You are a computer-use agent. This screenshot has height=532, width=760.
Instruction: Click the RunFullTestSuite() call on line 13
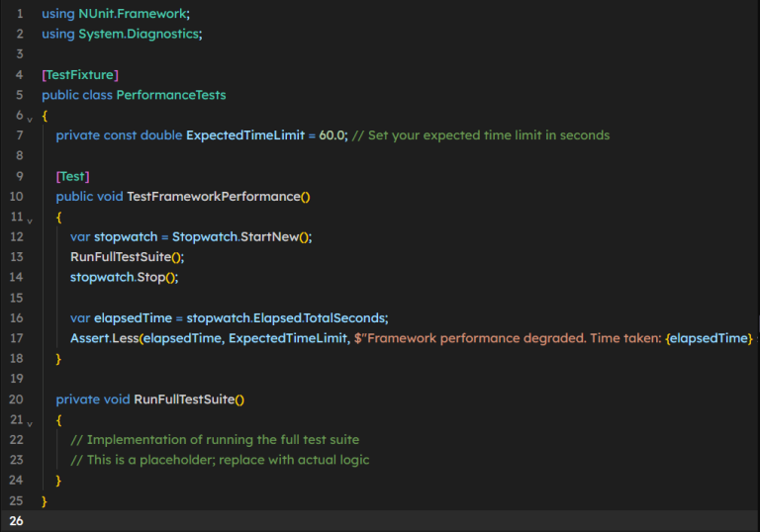[127, 257]
